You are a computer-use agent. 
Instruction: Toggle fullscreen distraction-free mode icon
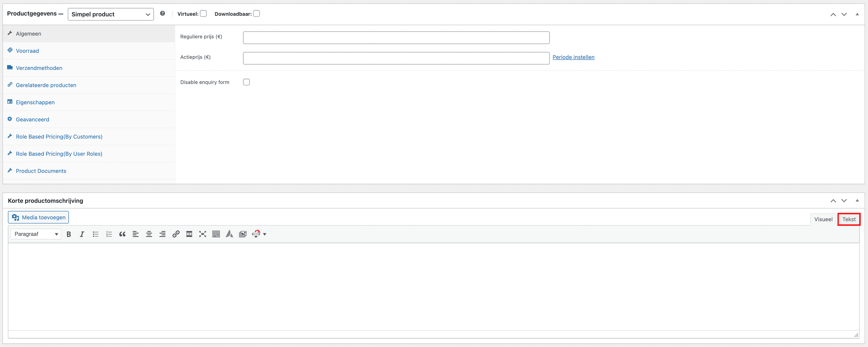tap(203, 234)
